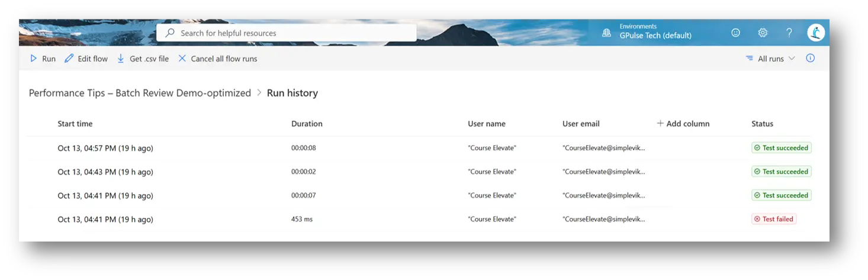Click Test succeeded badge of 00:00:07 run

tap(782, 195)
